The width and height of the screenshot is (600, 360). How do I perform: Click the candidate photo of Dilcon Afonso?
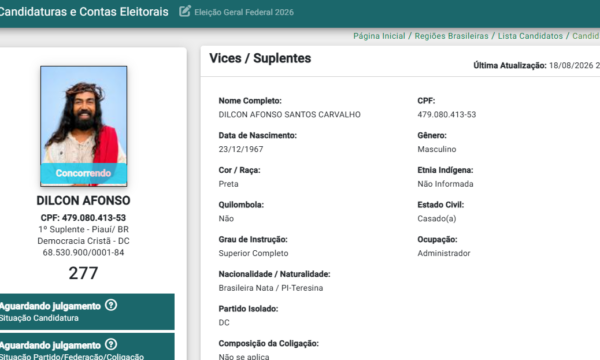tap(84, 126)
